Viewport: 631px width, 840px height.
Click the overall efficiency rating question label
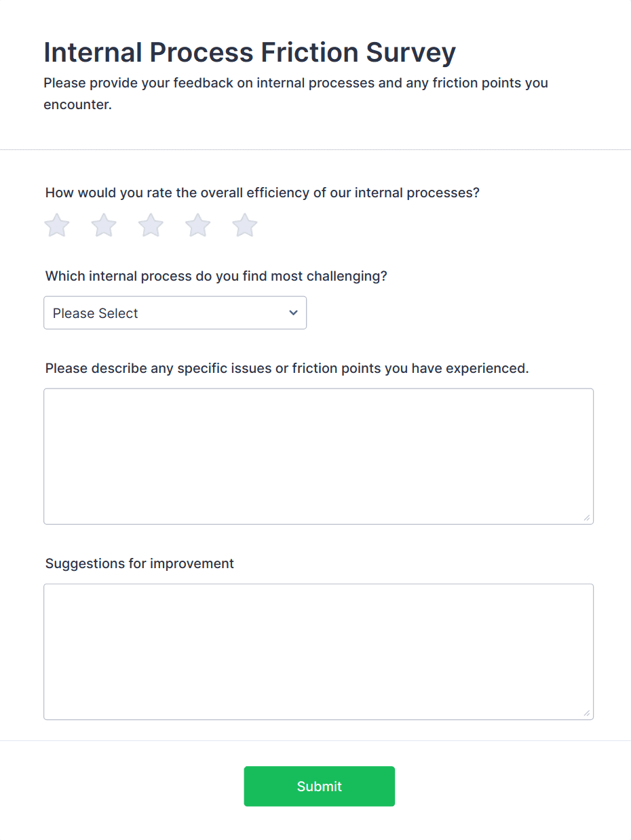point(262,193)
